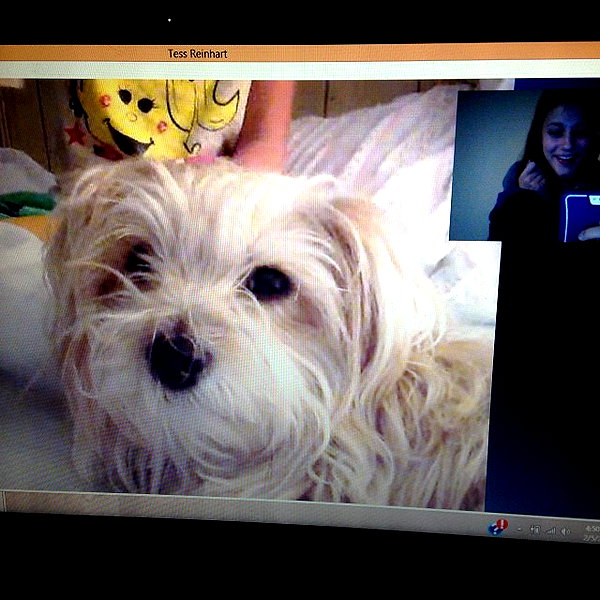Click the Tess Reinhart window title
The image size is (600, 600).
click(x=197, y=54)
